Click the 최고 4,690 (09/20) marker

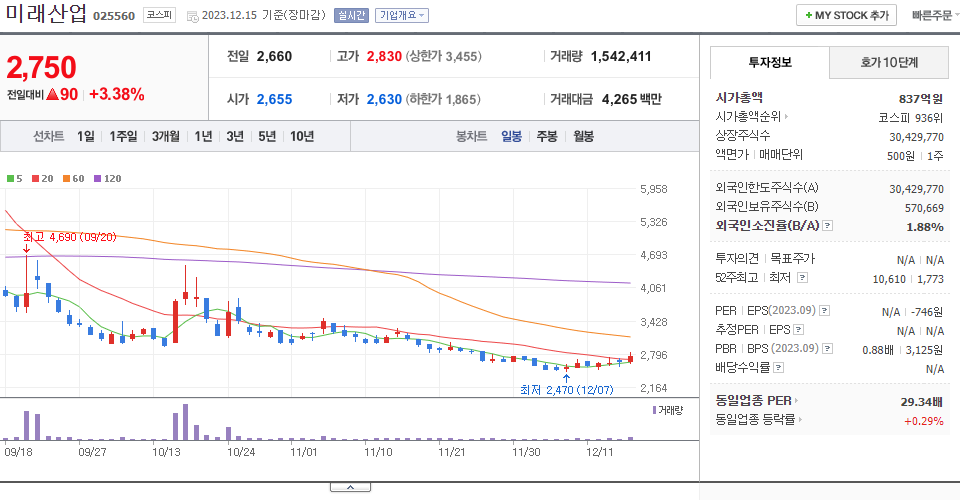pos(69,237)
